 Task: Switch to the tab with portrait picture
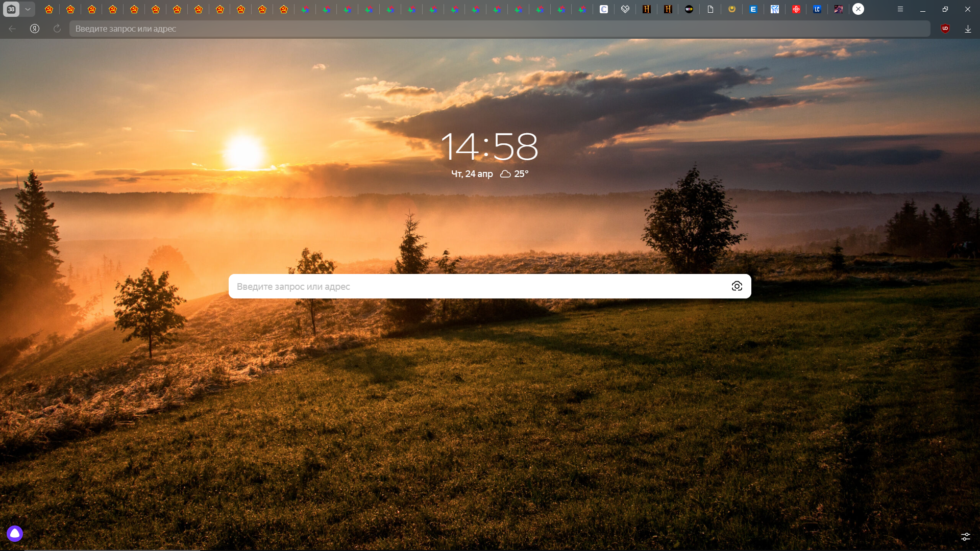[839, 9]
